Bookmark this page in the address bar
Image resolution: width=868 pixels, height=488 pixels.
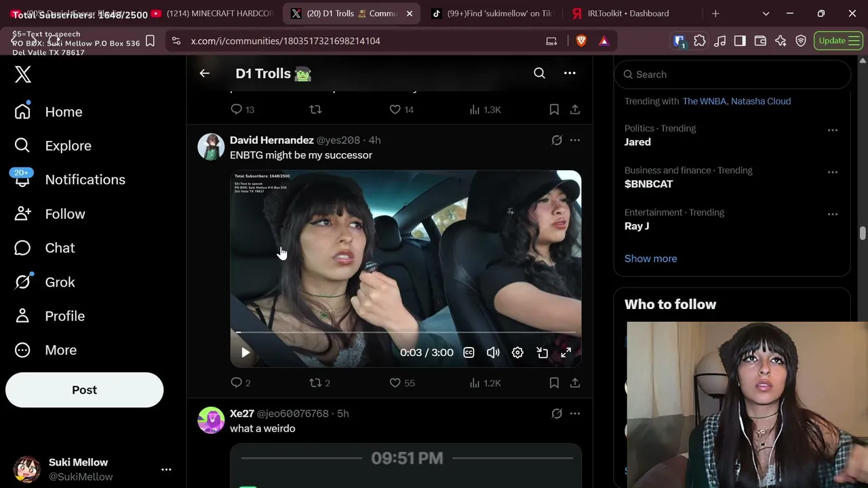click(x=151, y=41)
